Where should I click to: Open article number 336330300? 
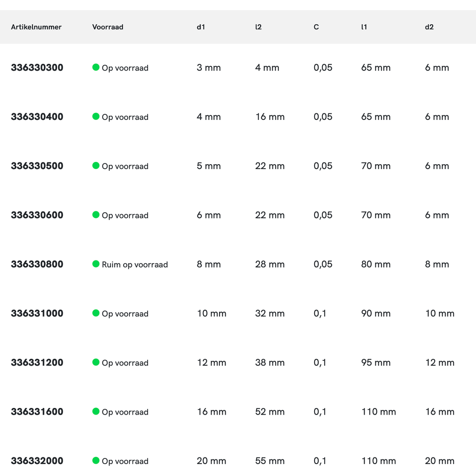point(37,68)
